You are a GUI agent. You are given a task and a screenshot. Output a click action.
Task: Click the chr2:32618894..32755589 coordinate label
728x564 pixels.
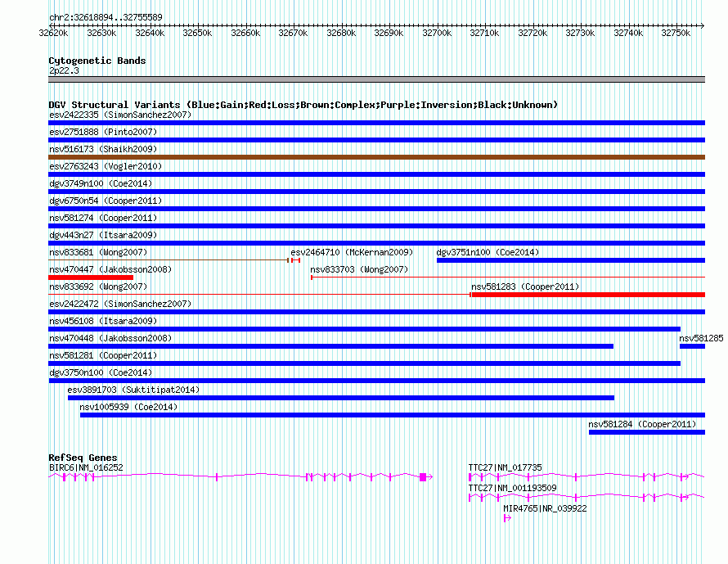pos(106,18)
